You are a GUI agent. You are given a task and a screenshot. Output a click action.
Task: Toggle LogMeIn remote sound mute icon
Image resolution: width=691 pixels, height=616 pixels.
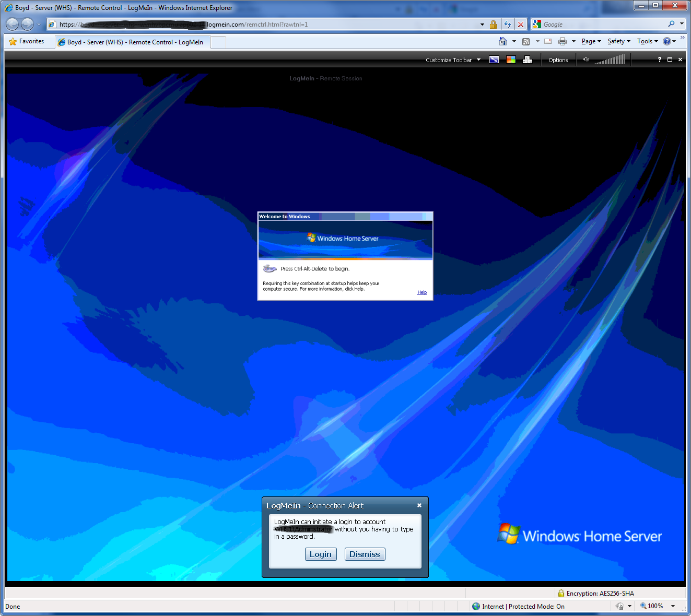pyautogui.click(x=586, y=60)
